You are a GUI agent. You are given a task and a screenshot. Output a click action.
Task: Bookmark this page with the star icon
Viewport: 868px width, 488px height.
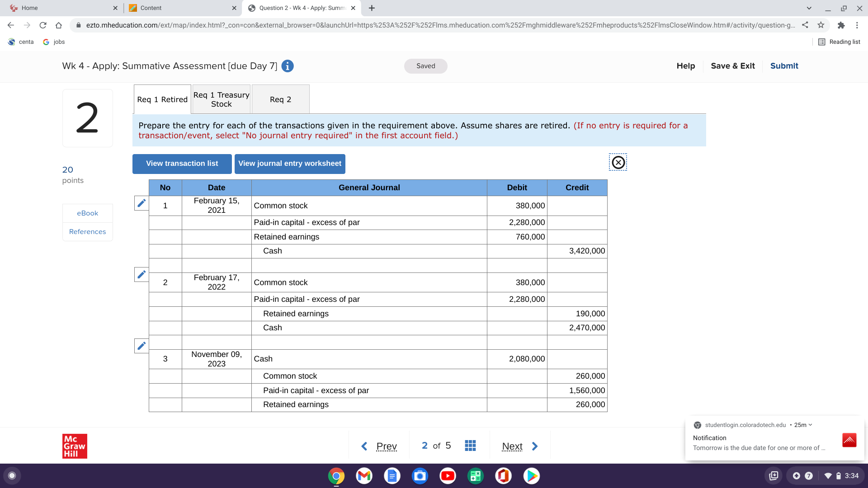[x=821, y=25]
